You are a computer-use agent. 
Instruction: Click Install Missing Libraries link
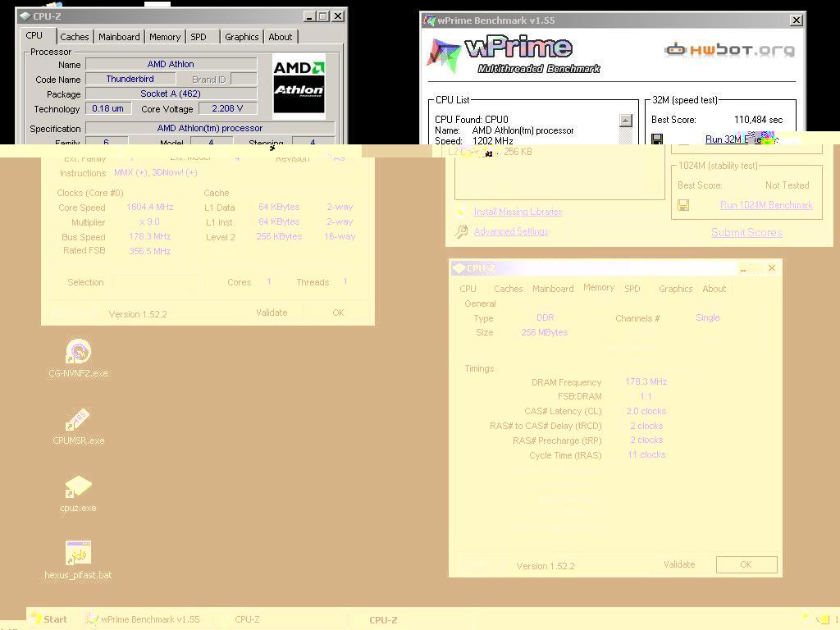tap(518, 212)
